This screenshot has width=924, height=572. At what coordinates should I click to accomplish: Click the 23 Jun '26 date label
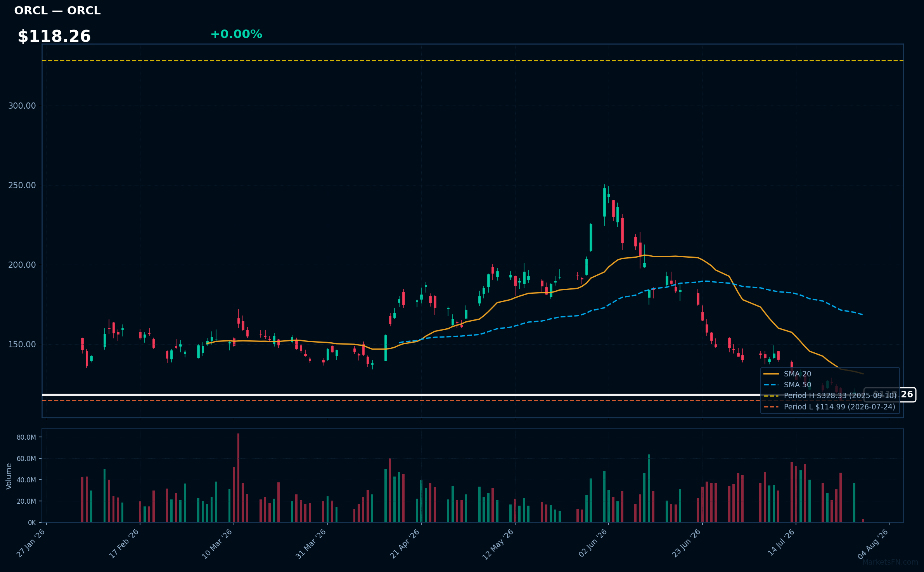(x=687, y=543)
